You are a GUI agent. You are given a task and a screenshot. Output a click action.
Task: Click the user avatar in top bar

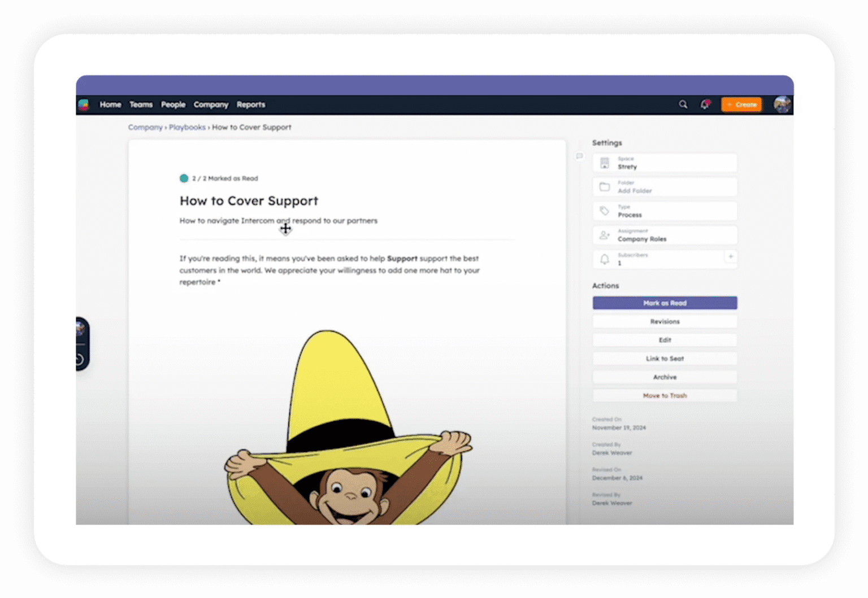coord(782,104)
